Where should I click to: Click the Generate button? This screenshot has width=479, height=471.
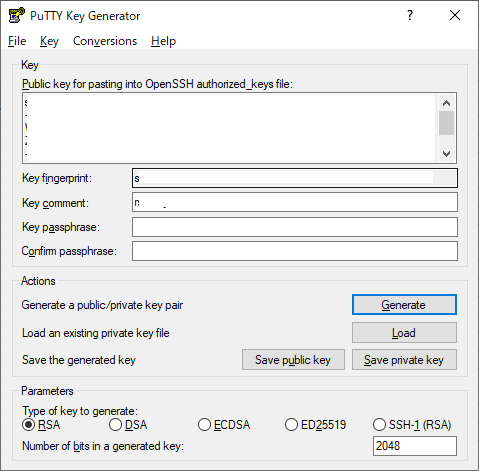coord(404,305)
